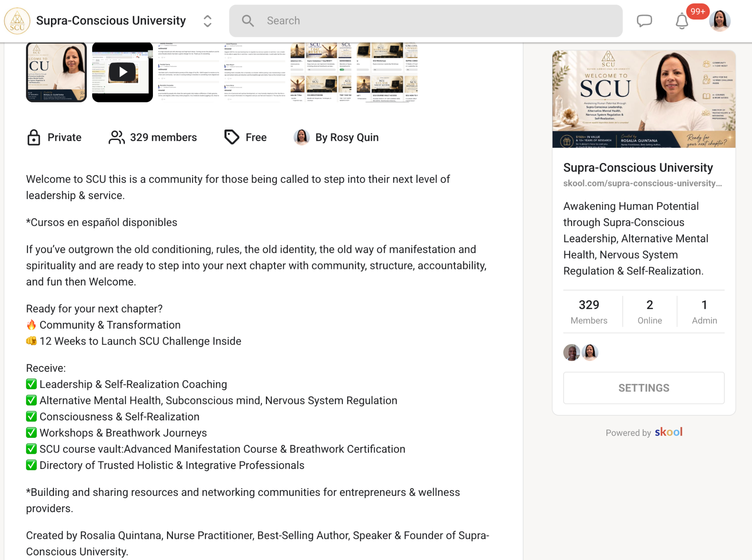Select the Welcome to SCU banner thumbnail
The width and height of the screenshot is (752, 560).
(x=56, y=72)
